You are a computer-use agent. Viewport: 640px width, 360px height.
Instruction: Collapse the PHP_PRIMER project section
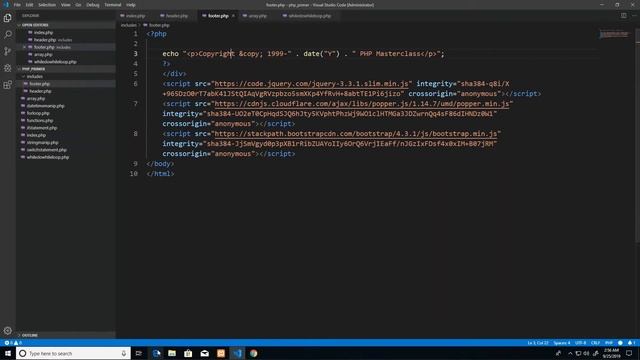click(67, 69)
